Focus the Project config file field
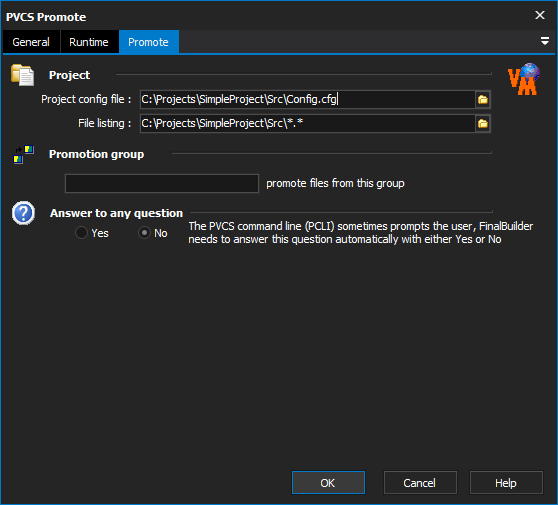This screenshot has height=505, width=558. tap(308, 100)
